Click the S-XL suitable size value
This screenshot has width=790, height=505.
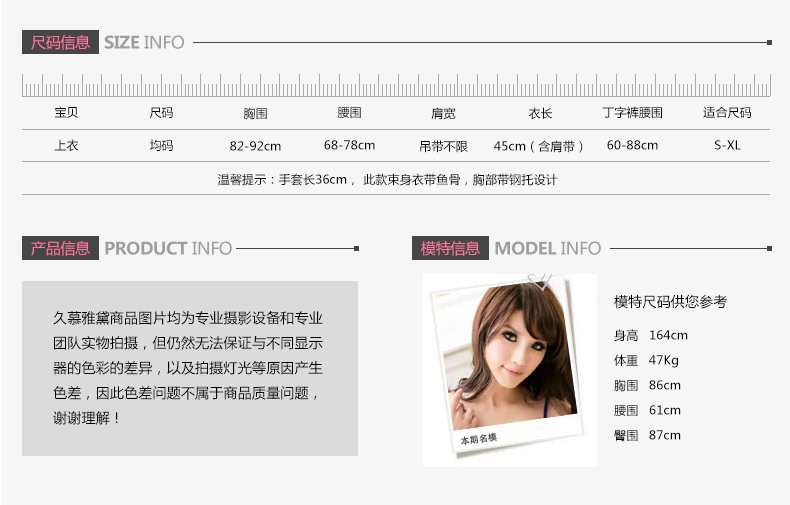pos(727,146)
